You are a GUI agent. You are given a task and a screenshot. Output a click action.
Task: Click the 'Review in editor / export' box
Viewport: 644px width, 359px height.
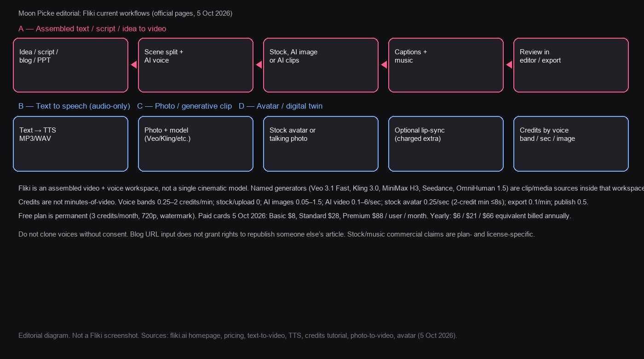[x=571, y=65]
